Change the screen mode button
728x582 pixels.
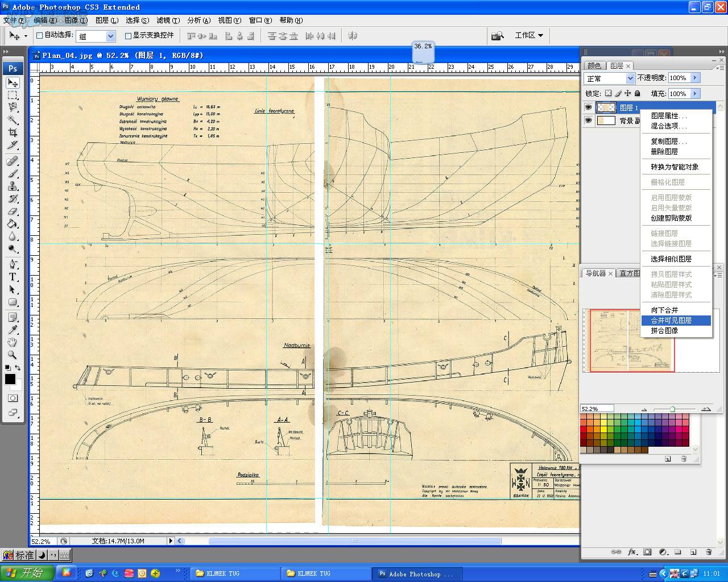(x=13, y=413)
